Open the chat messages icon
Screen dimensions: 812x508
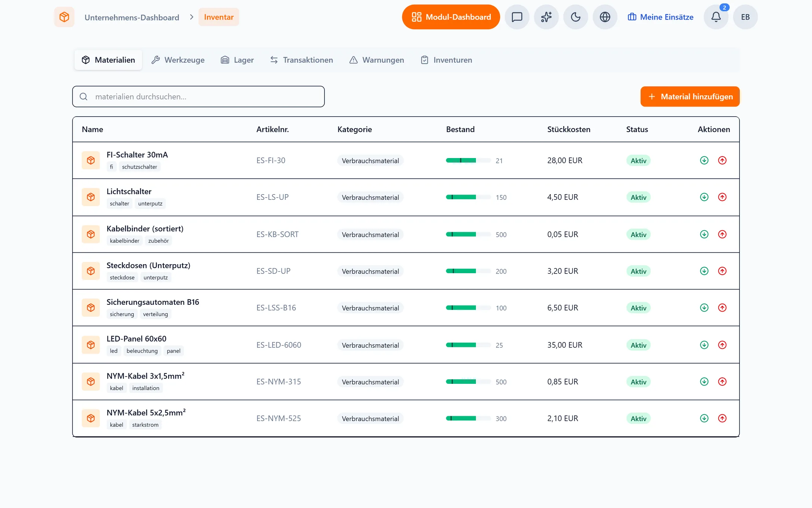pos(517,17)
